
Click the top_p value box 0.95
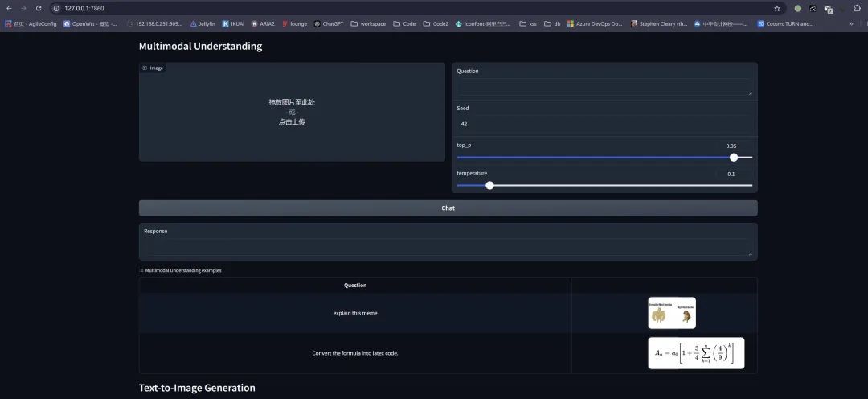coord(734,146)
